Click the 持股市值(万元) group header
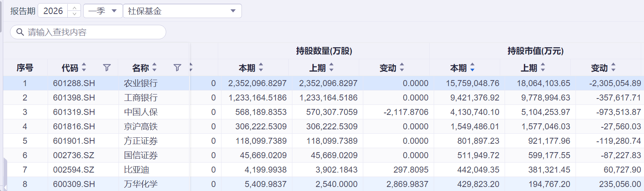 click(535, 51)
